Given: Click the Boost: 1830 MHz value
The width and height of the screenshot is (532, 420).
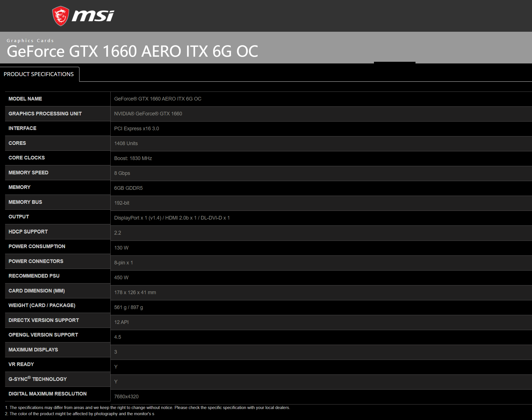Looking at the screenshot, I should tap(133, 158).
